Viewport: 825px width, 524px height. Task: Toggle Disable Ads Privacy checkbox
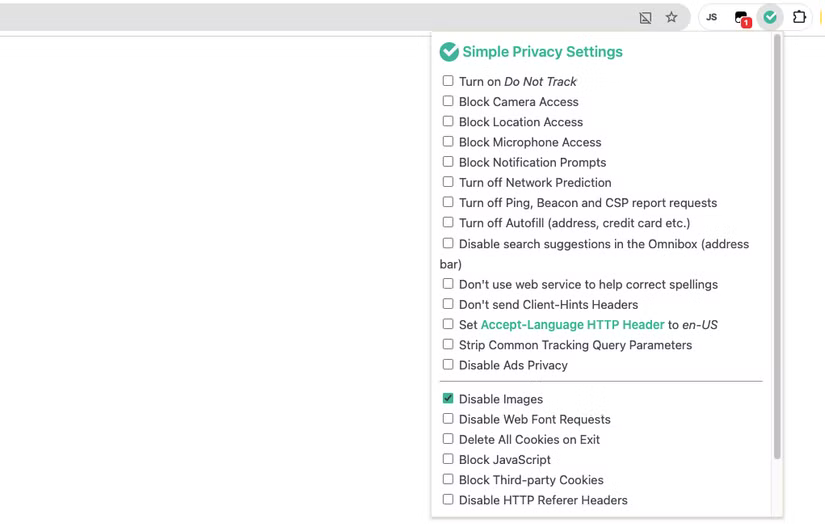coord(448,365)
